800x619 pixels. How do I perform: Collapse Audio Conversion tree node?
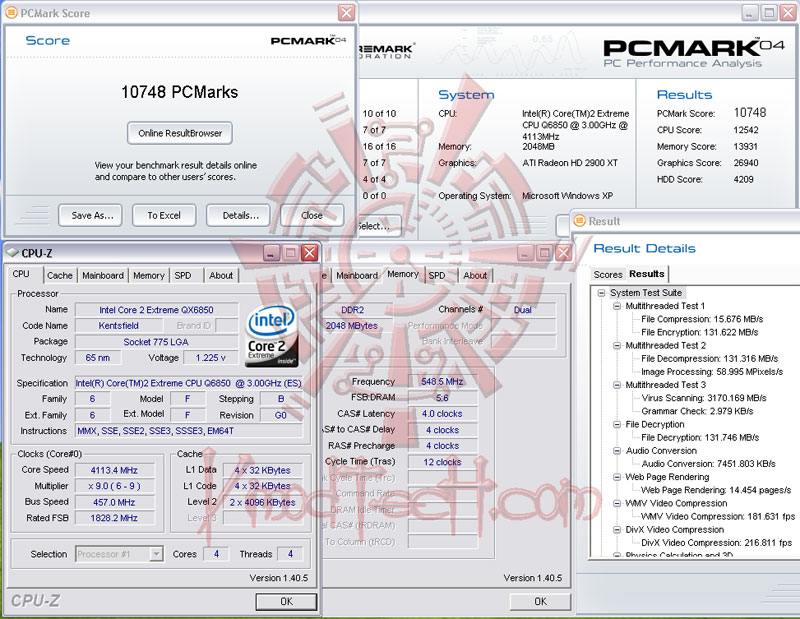tap(617, 451)
